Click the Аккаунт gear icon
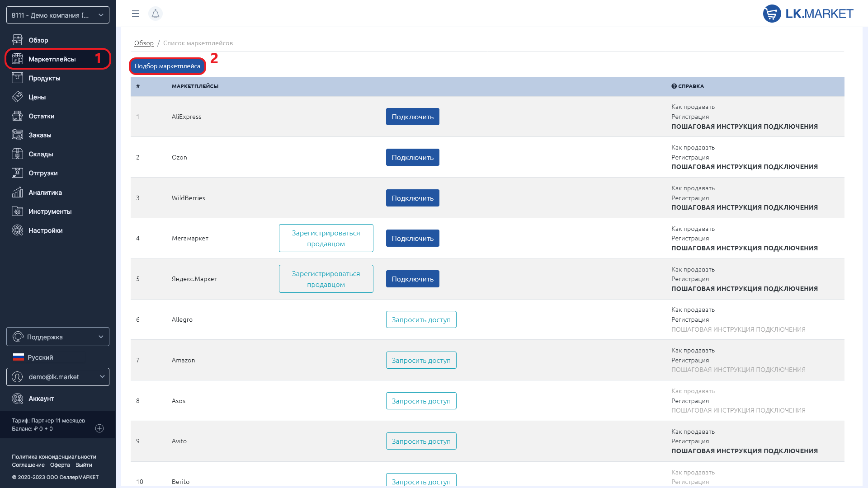 [17, 399]
